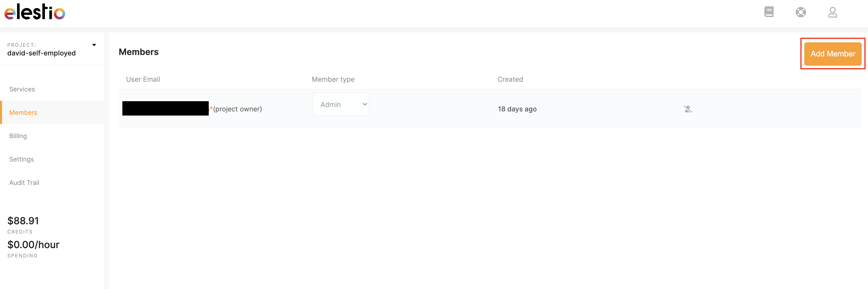Click the User Email column header
This screenshot has width=868, height=289.
click(x=143, y=80)
